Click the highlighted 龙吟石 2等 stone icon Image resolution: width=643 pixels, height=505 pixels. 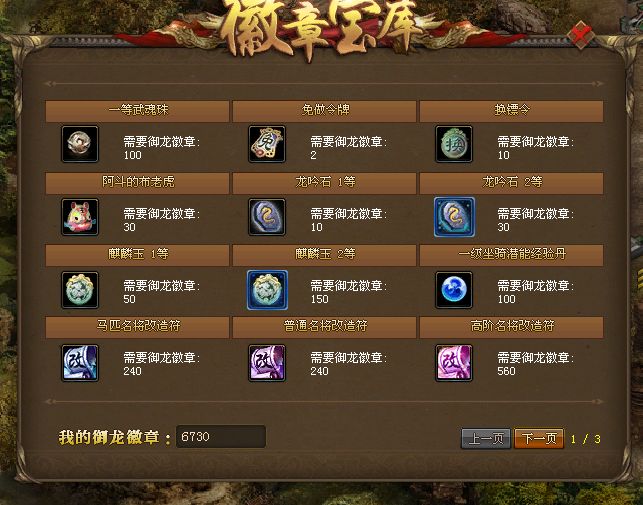(454, 217)
